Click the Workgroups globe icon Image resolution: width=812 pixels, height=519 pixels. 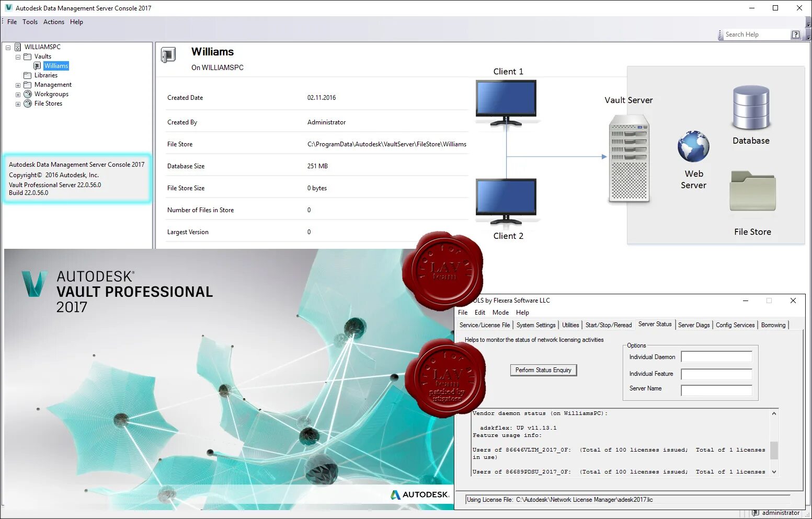pos(28,94)
